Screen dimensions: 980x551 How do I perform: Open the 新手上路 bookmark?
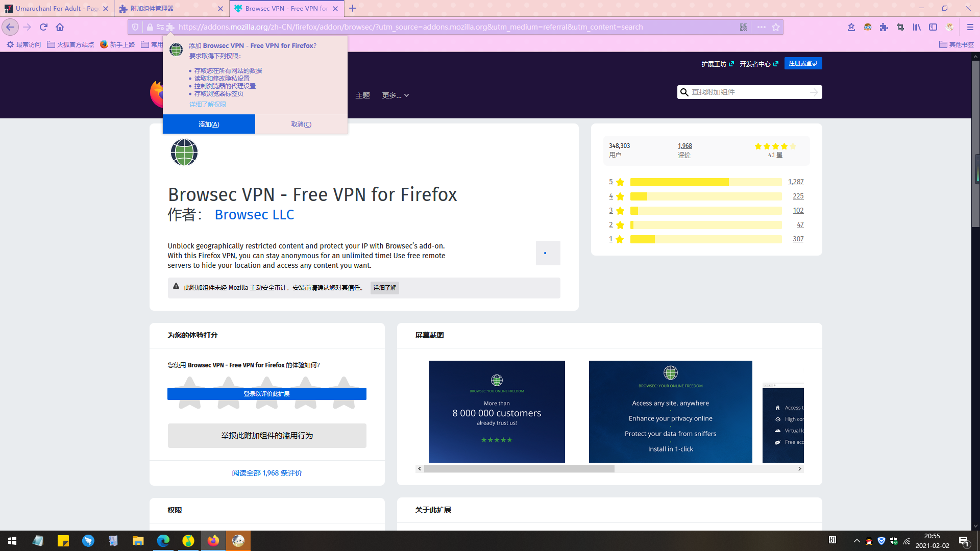117,44
